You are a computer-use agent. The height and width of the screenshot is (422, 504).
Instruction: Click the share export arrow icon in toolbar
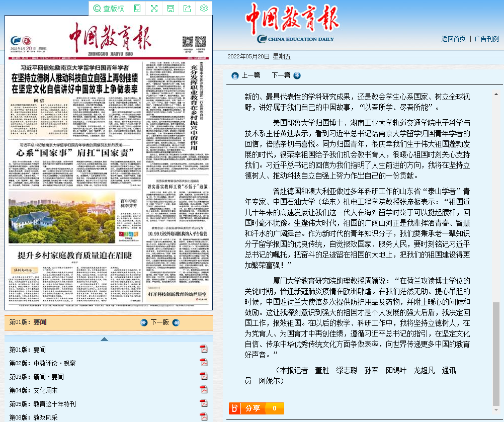(x=187, y=8)
